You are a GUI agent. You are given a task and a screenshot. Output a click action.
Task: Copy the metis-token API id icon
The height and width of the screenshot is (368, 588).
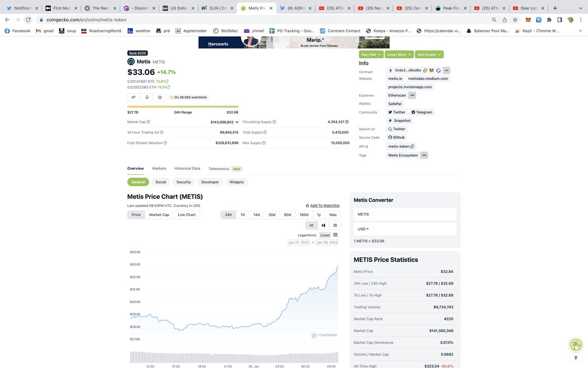[412, 146]
